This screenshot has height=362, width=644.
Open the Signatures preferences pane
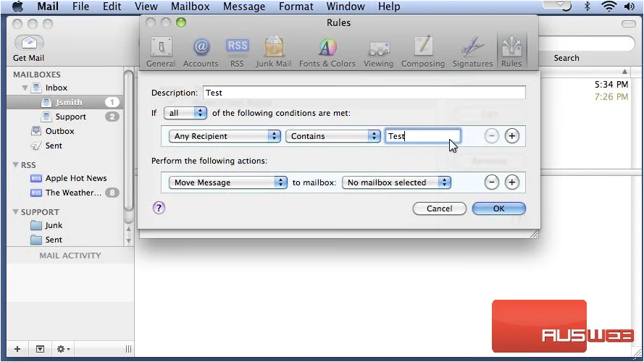coord(472,51)
